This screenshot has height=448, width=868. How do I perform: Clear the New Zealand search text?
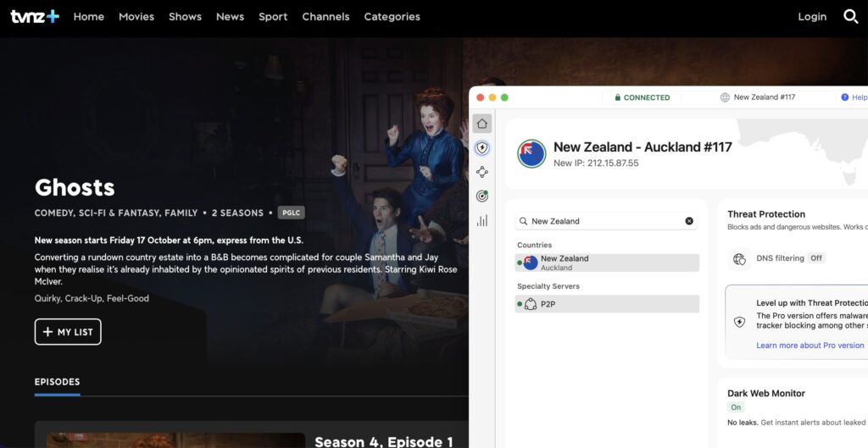pyautogui.click(x=689, y=221)
